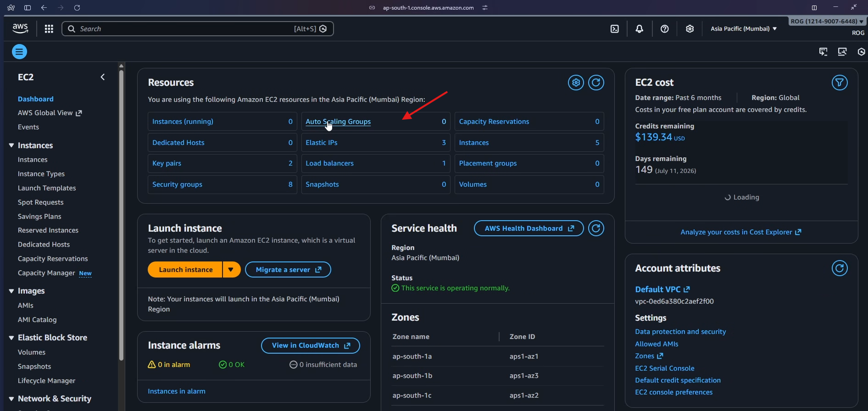Collapse the Elastic Block Store section

[x=11, y=338]
